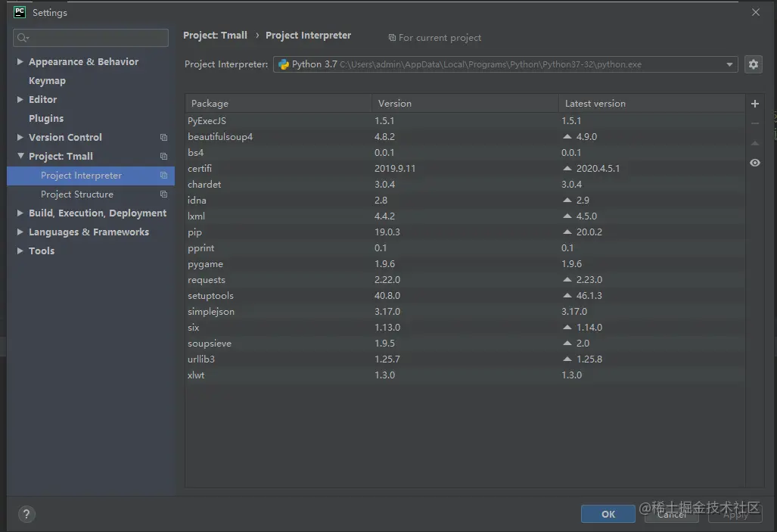Select the six package row
777x532 pixels.
[465, 327]
